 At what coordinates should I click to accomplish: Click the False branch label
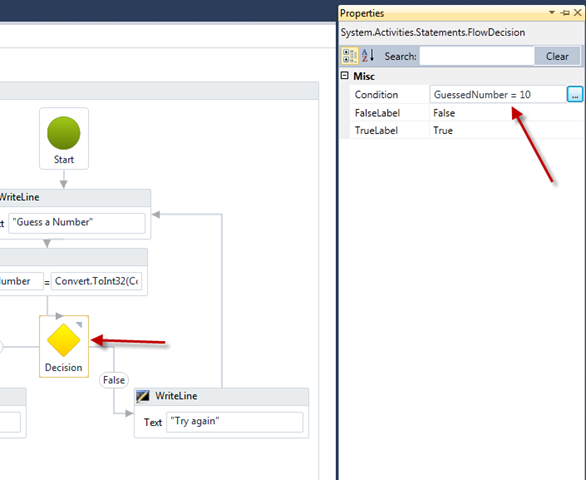pos(114,380)
